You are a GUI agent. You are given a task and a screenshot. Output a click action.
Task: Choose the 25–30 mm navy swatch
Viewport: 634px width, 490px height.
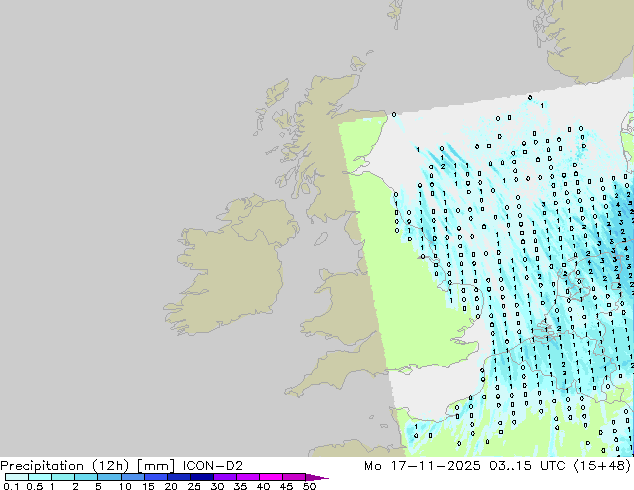click(x=202, y=477)
